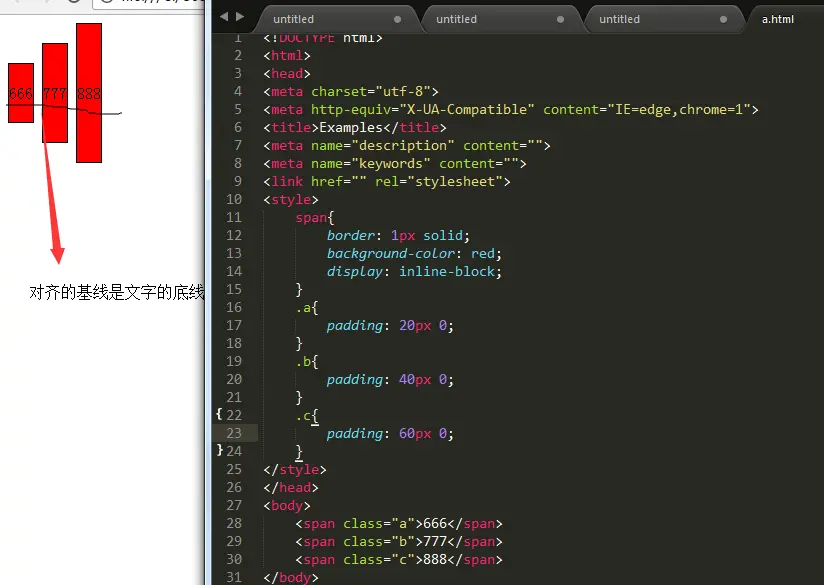The image size is (824, 585).
Task: Close middle untitled tab via its dot
Action: (x=560, y=19)
